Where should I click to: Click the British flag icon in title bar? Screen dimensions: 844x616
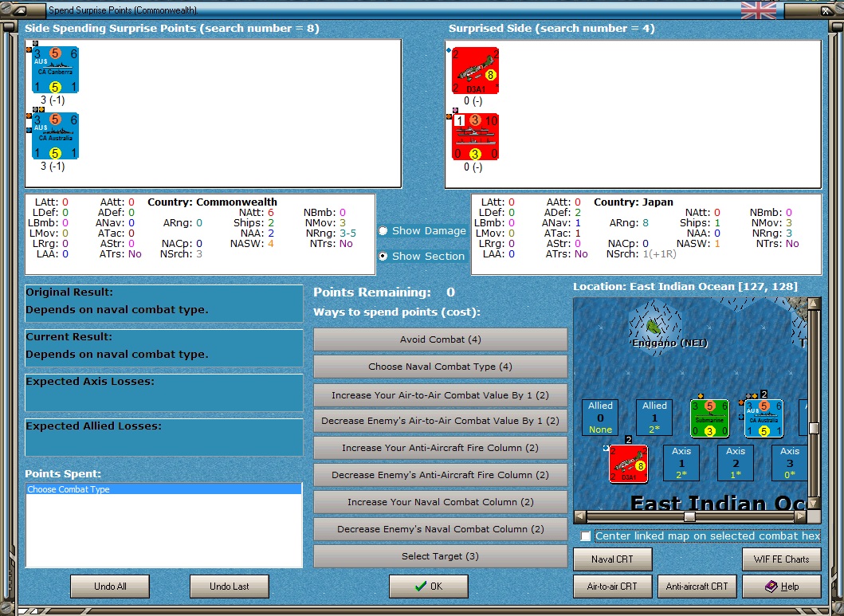759,10
